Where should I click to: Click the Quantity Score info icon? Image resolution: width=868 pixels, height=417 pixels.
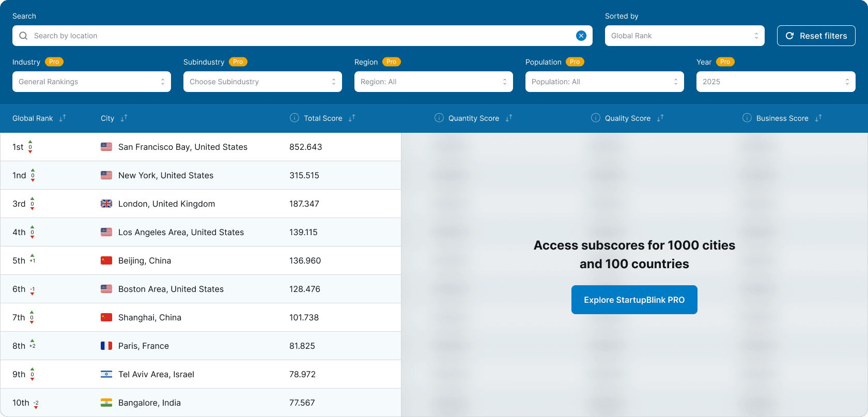tap(439, 118)
